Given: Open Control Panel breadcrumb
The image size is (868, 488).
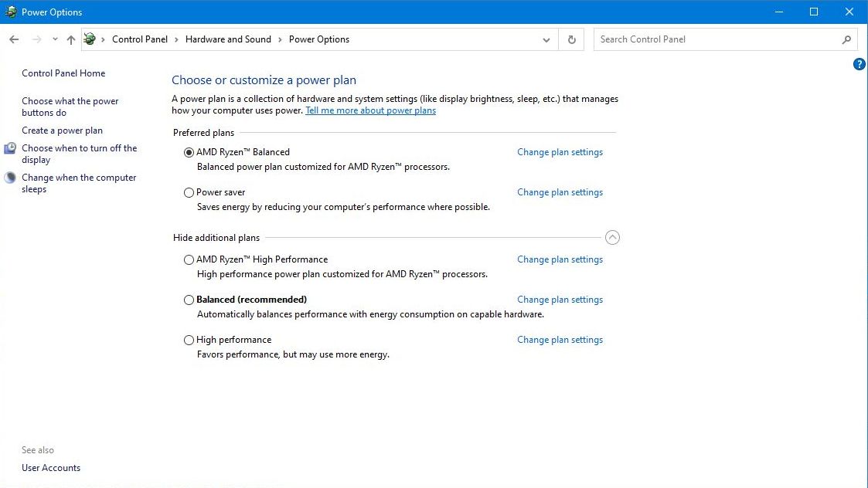Looking at the screenshot, I should (139, 39).
